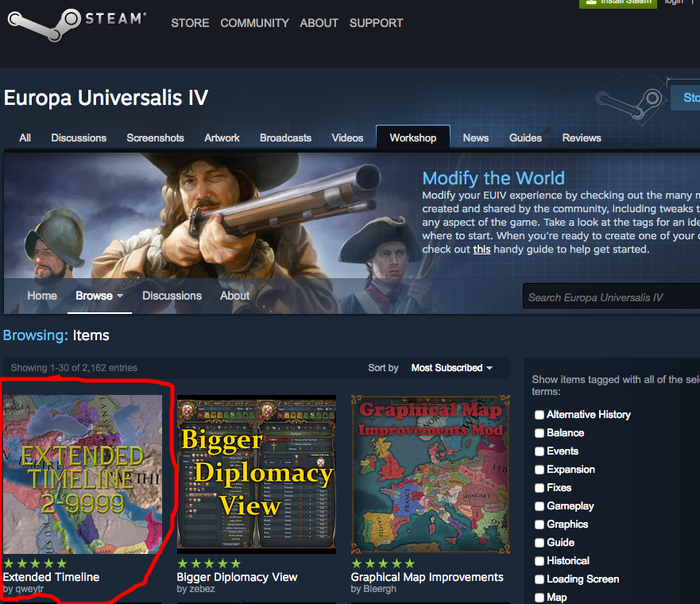
Task: Focus the Search Europa Universalis IV field
Action: [612, 297]
